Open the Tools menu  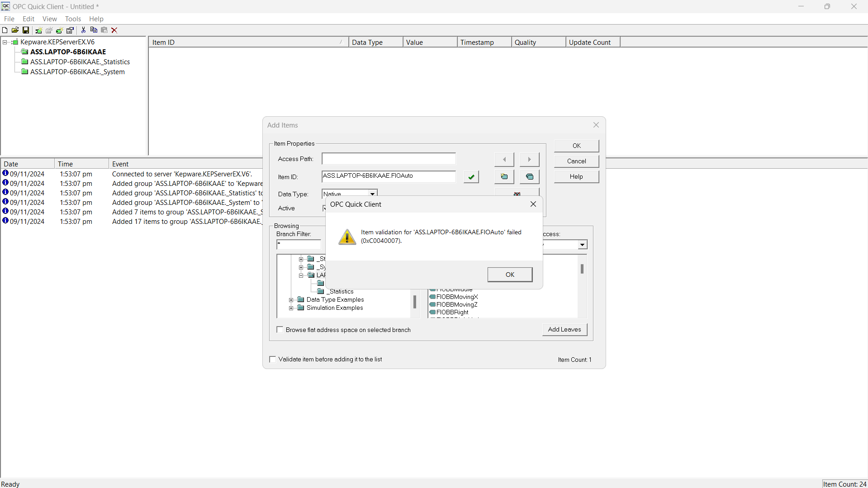73,19
